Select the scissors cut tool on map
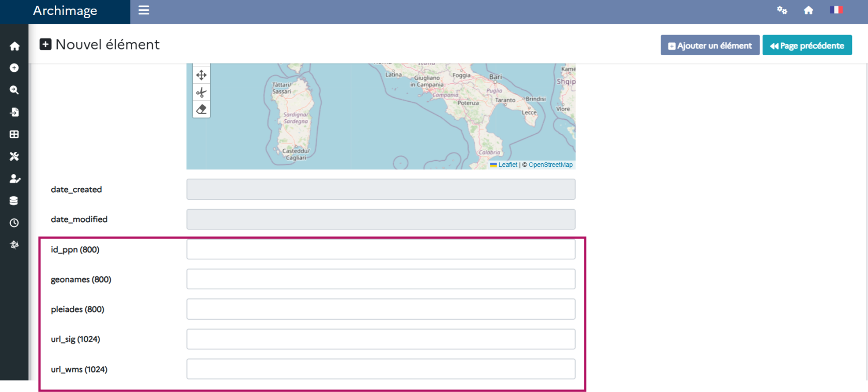Screen dimensions: 868x392 [x=202, y=92]
